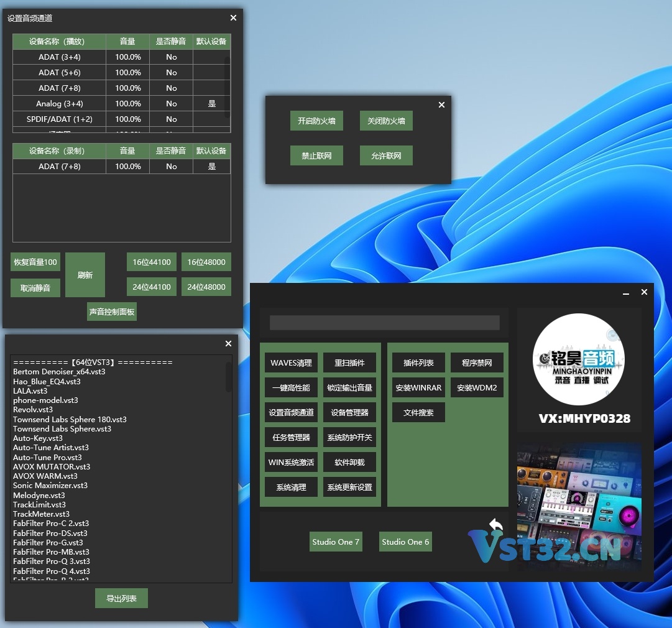Click the 关闭防火墙 button
The image size is (672, 628).
[x=386, y=121]
